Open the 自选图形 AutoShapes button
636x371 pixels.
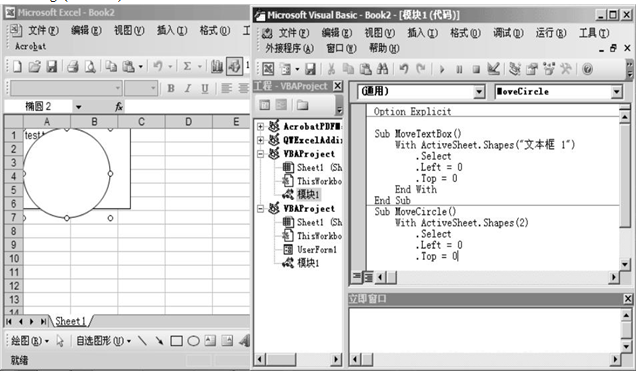tap(104, 341)
